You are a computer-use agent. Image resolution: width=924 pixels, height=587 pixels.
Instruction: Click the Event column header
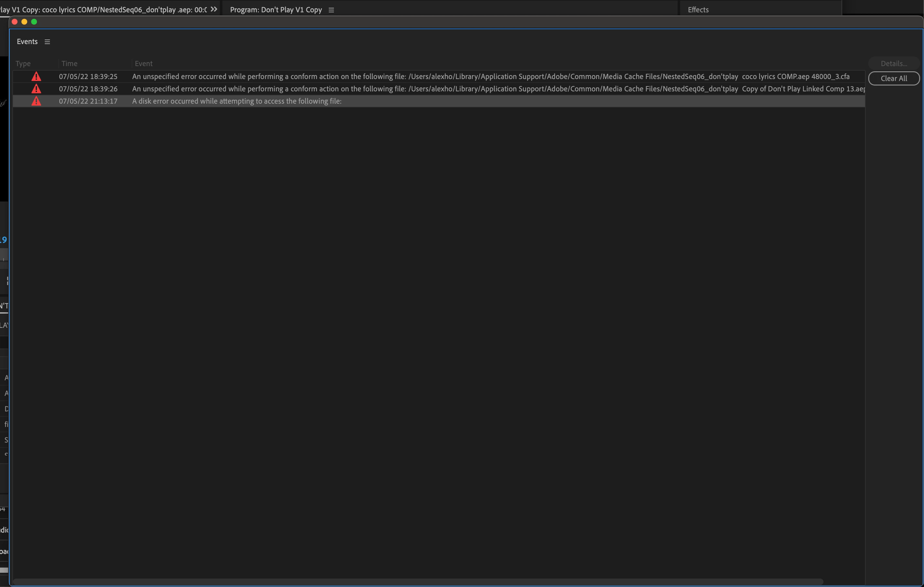(144, 63)
